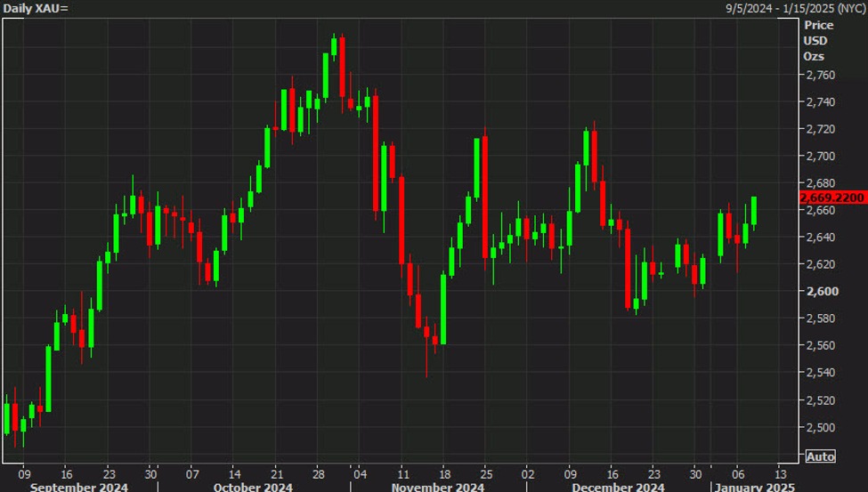Click the red 2,669.2200 current price tag
Image resolution: width=868 pixels, height=492 pixels.
[x=831, y=197]
